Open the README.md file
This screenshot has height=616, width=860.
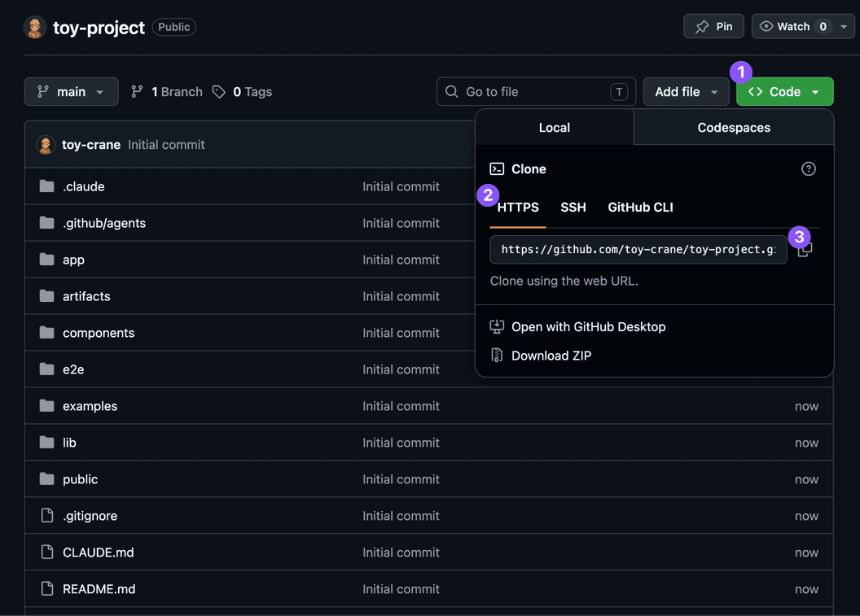[x=99, y=589]
